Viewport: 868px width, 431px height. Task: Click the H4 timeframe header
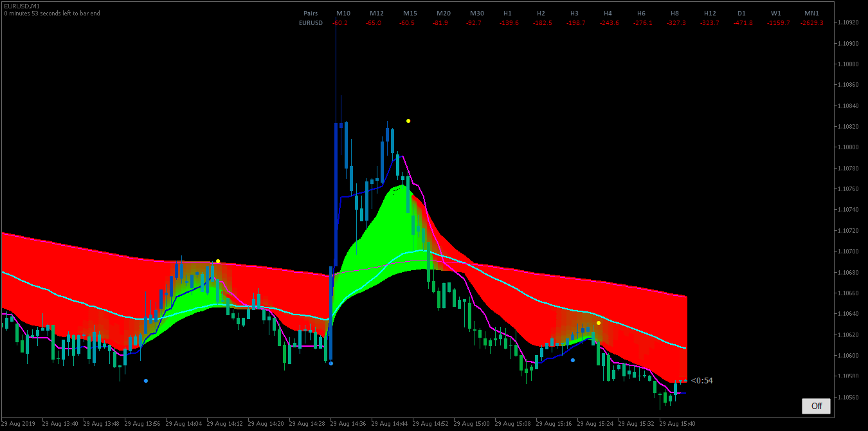coord(608,13)
